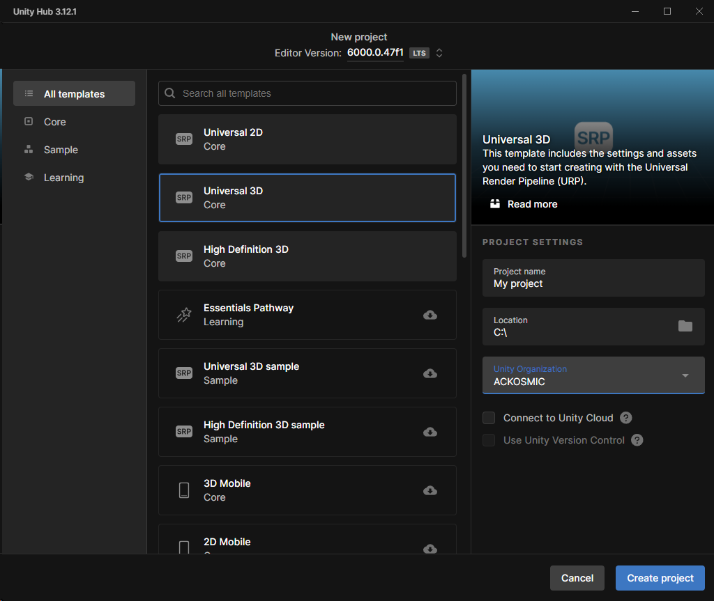
Task: Click the 6000.0.47f1 editor version value
Action: pos(375,52)
